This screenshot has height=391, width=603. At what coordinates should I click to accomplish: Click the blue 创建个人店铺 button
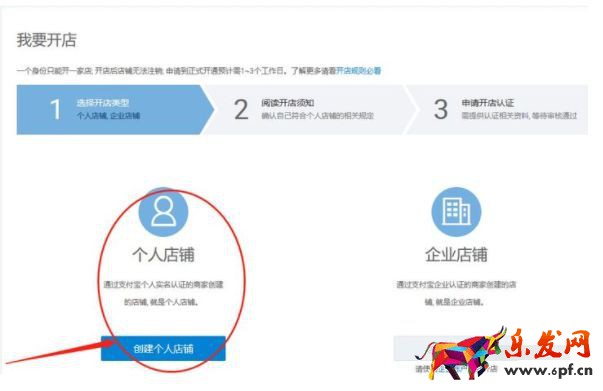pos(163,348)
